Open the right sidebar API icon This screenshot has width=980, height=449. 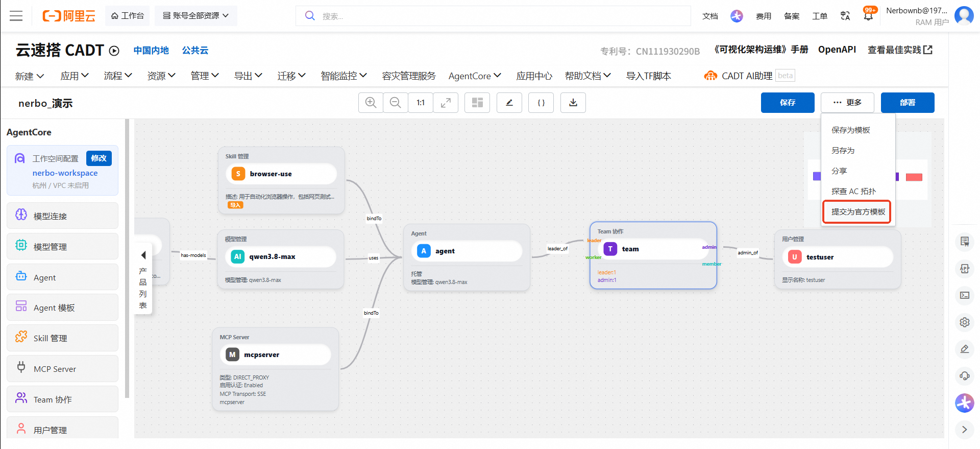(965, 268)
